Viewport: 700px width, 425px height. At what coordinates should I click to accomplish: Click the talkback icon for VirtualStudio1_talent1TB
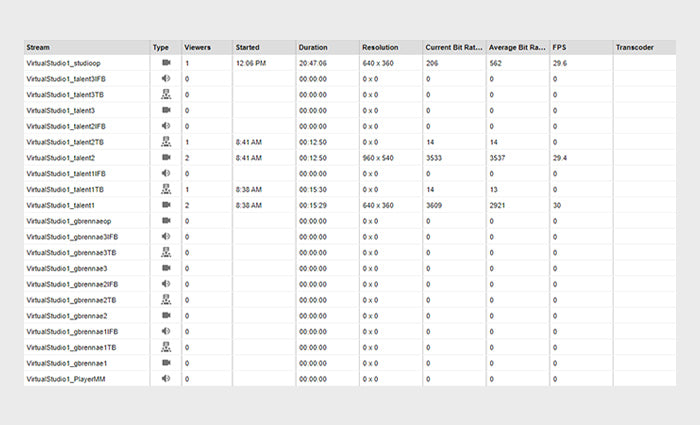166,189
